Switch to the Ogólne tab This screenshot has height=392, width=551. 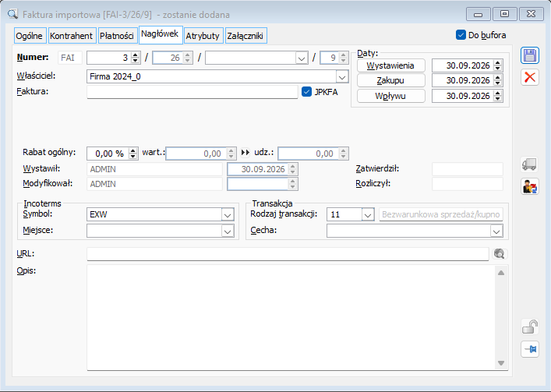click(x=30, y=36)
